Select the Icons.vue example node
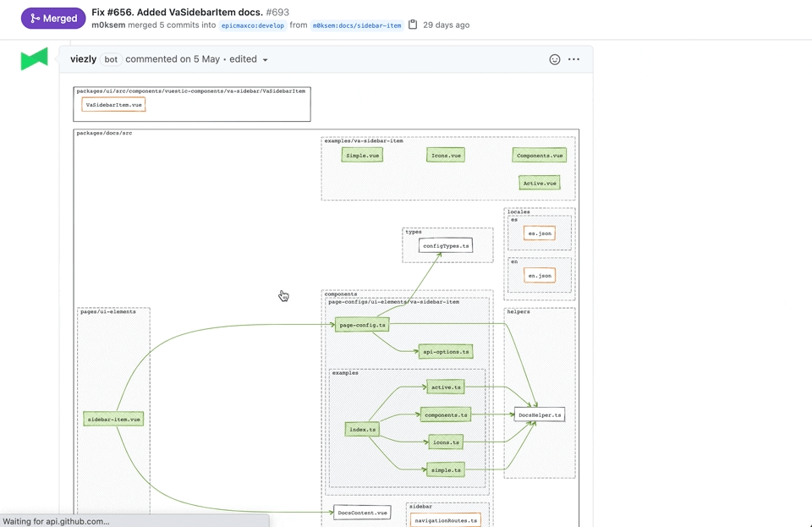The width and height of the screenshot is (812, 527). coord(446,156)
